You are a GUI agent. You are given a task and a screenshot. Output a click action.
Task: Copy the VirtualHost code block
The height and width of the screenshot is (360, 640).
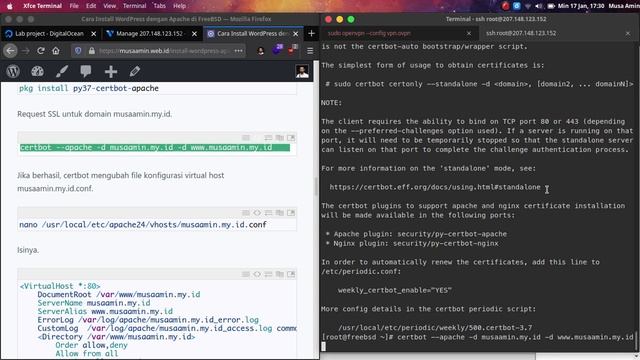(280, 274)
